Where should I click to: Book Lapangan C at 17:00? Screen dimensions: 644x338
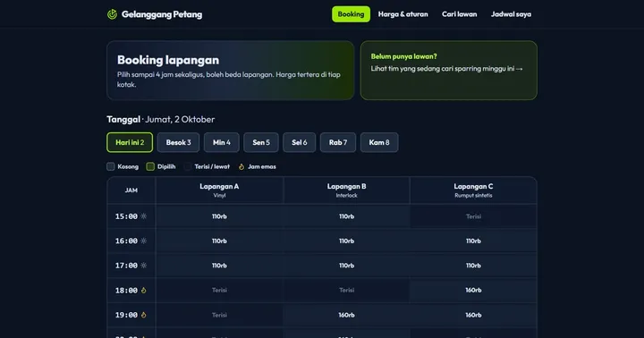coord(473,266)
